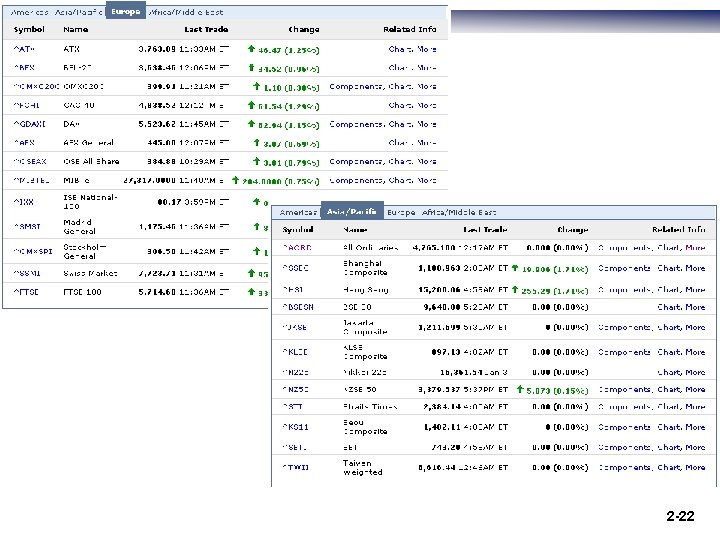
Task: Open the ^ATX symbol link
Action: pyautogui.click(x=24, y=49)
